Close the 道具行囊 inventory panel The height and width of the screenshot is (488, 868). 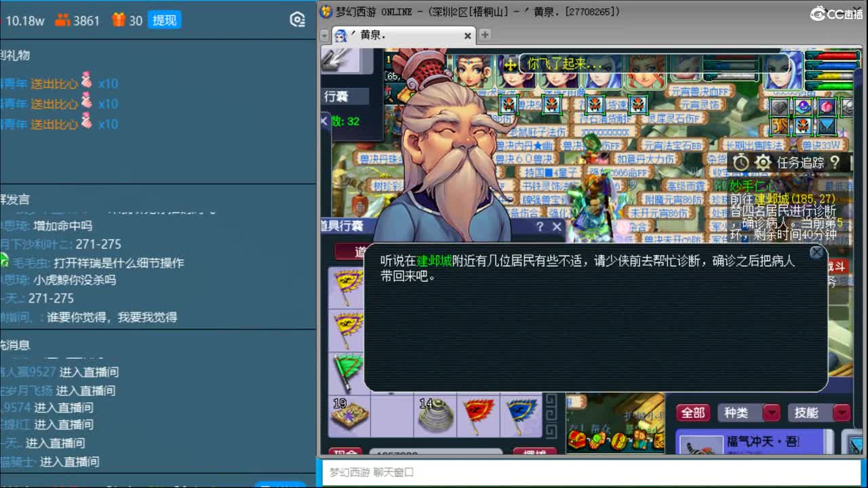(557, 226)
